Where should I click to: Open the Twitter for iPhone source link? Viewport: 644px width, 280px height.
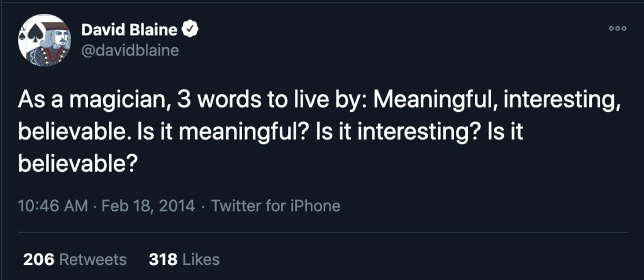tap(276, 206)
